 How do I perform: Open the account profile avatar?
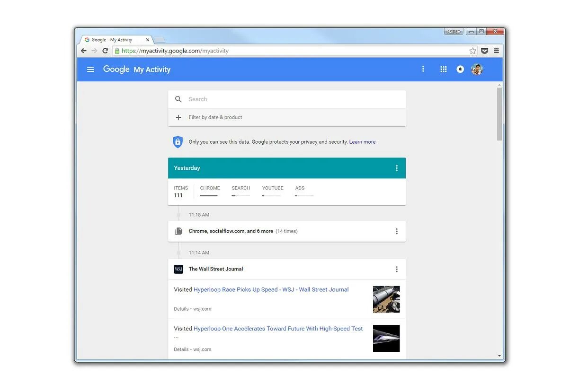click(x=477, y=70)
